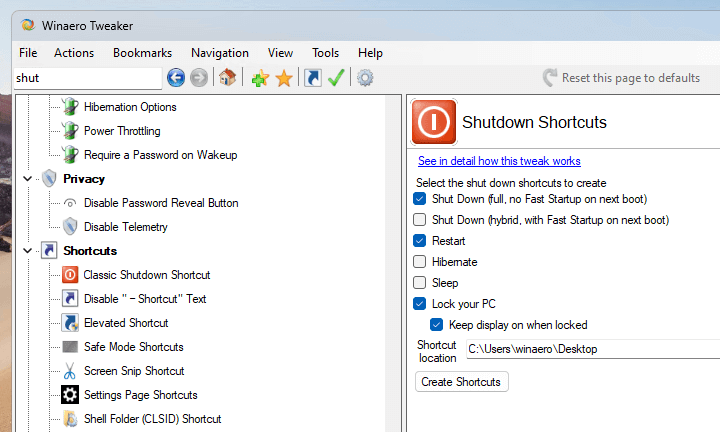
Task: Click the create shortcut arrow toolbar icon
Action: point(313,78)
